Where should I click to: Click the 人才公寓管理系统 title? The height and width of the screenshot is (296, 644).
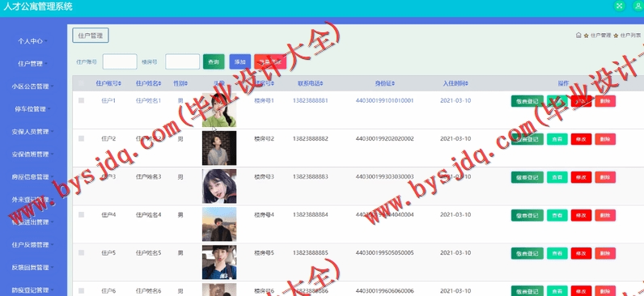[x=38, y=6]
